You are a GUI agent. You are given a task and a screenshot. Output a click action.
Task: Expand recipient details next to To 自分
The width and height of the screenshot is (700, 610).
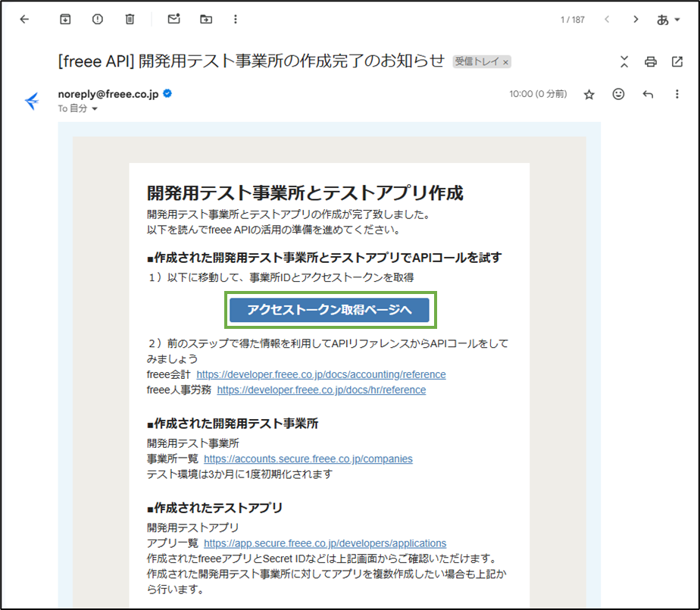[x=95, y=109]
